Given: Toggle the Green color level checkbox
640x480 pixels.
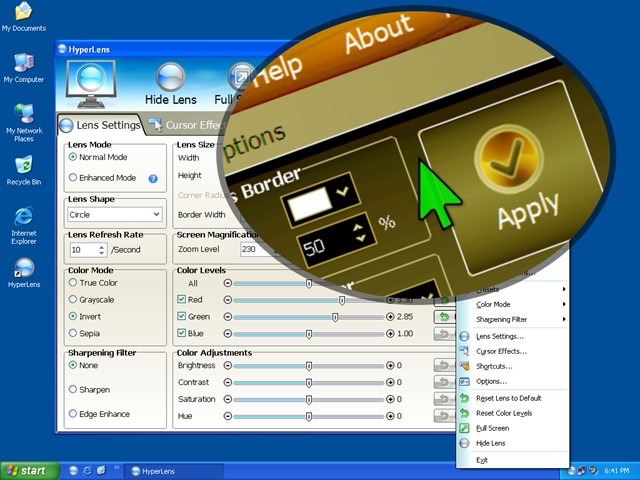Looking at the screenshot, I should 182,316.
